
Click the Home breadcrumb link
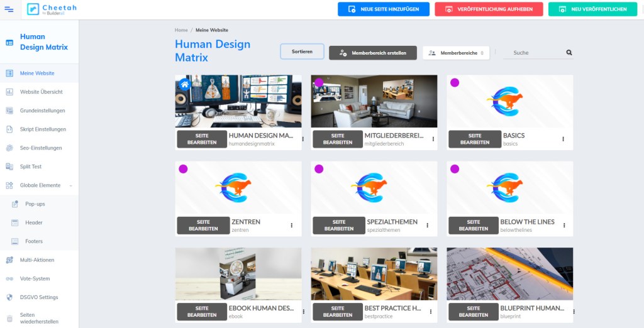(181, 30)
